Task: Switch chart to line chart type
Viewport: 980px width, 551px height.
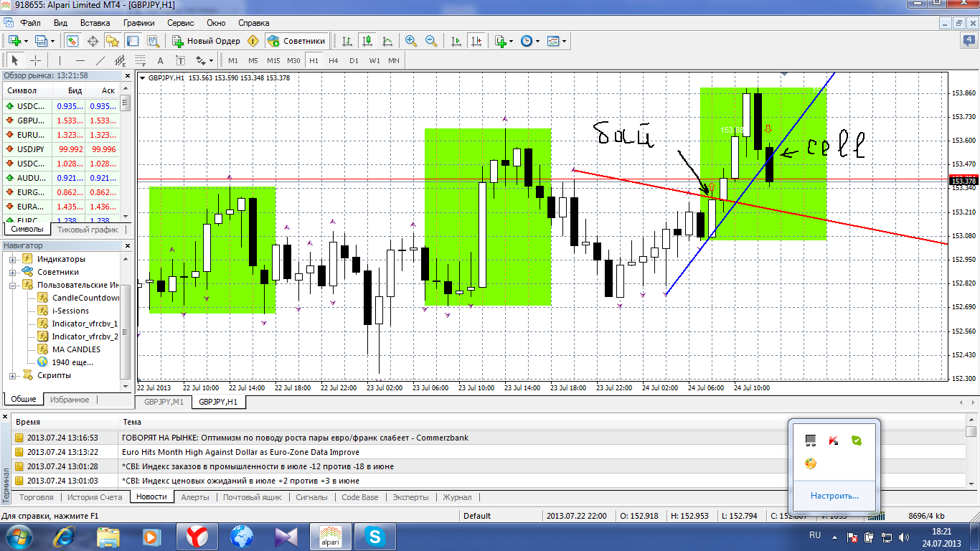Action: 387,41
